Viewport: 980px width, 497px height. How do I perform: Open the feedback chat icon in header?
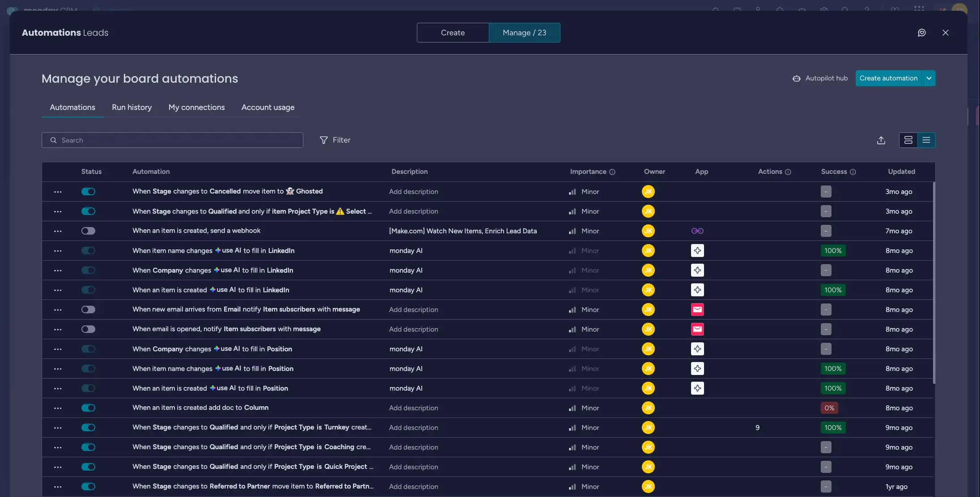tap(921, 33)
